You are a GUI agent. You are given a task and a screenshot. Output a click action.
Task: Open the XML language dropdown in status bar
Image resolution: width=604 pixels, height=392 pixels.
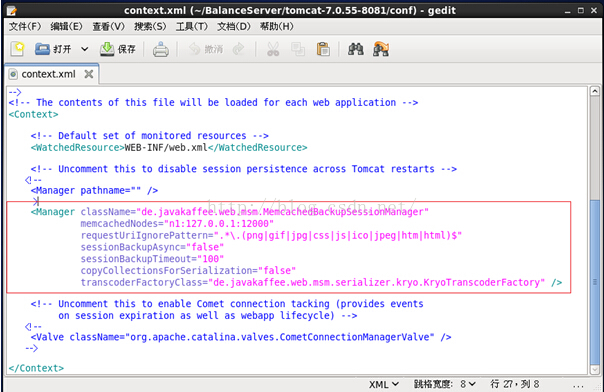(x=384, y=384)
